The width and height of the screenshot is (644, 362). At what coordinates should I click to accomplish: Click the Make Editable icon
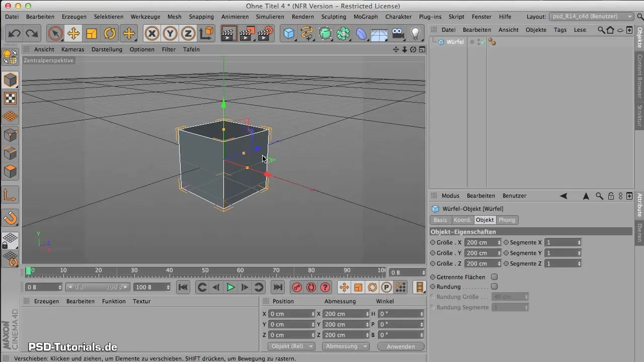coord(10,57)
